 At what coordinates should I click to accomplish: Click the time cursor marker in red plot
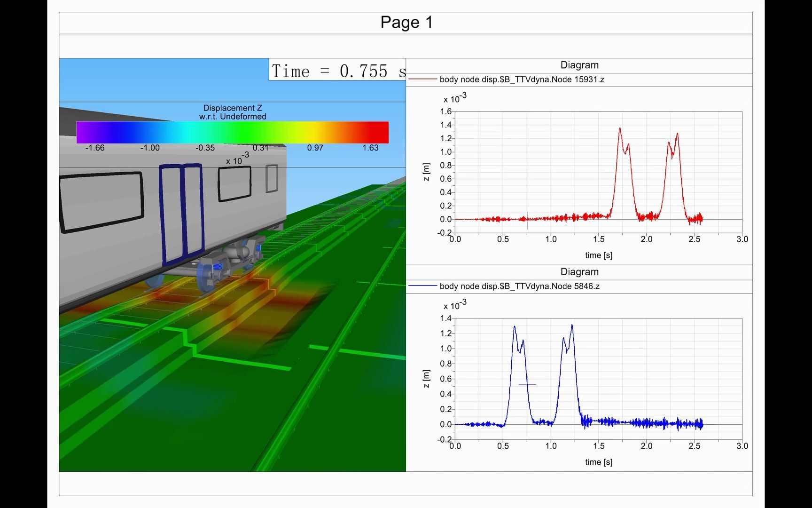point(527,220)
